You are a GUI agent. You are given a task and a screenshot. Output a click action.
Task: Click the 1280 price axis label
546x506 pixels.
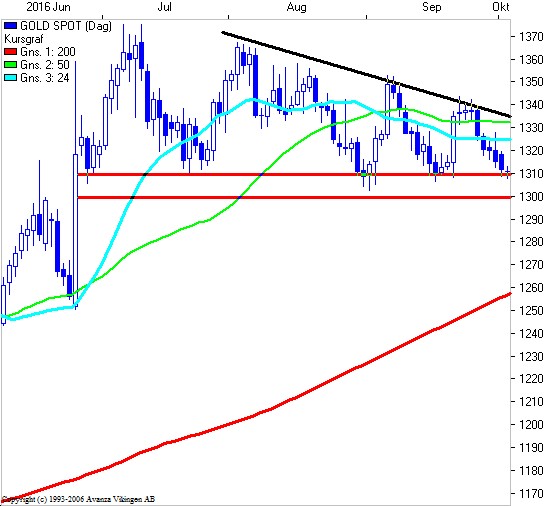(x=531, y=241)
